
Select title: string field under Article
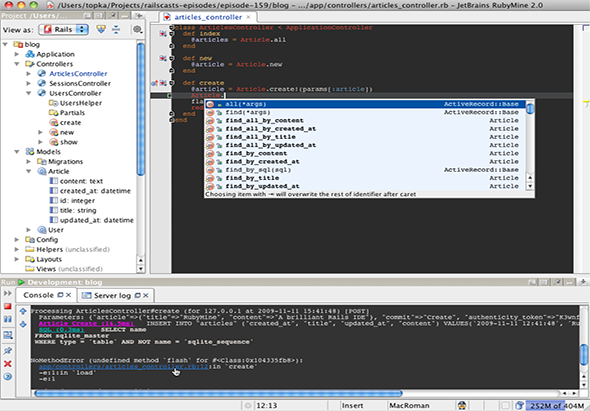click(78, 210)
